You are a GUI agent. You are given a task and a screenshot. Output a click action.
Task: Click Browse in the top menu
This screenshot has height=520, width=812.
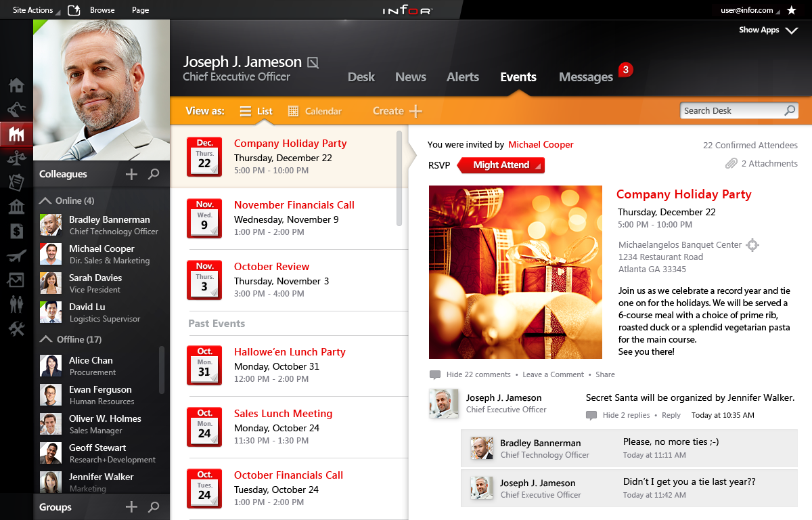102,10
